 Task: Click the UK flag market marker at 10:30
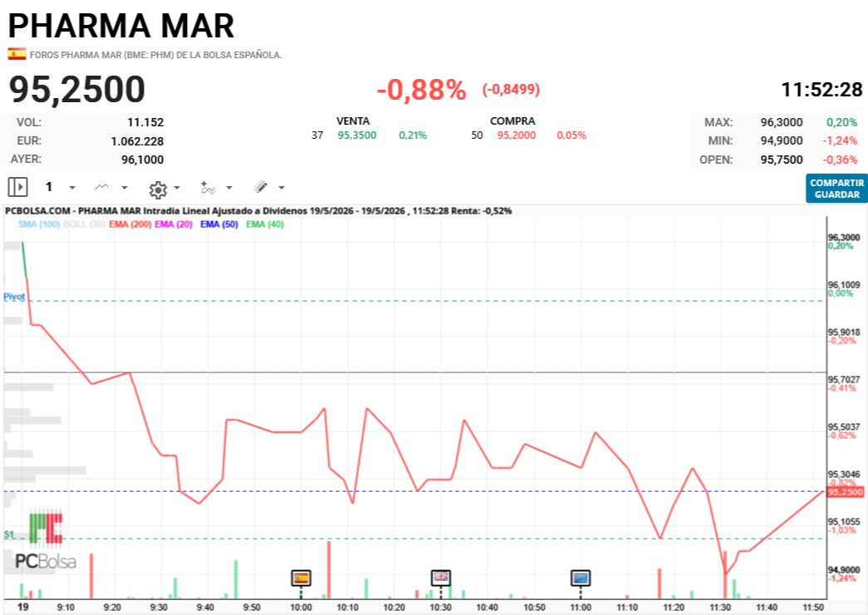(x=440, y=578)
